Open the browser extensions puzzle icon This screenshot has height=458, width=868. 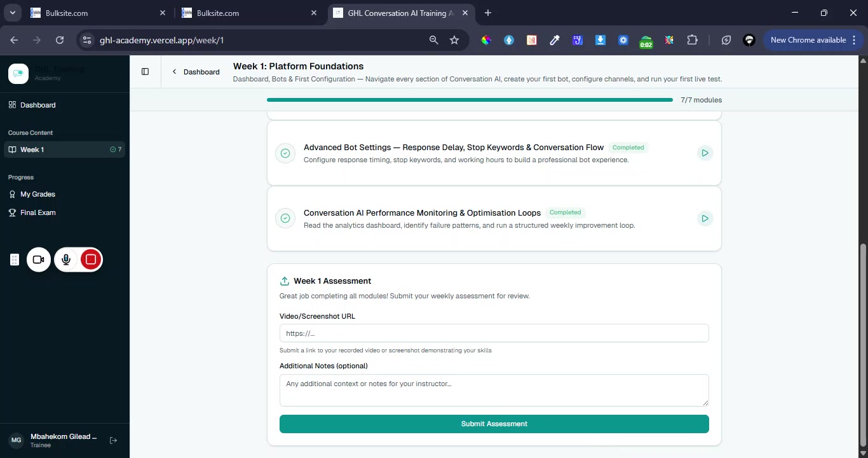692,40
